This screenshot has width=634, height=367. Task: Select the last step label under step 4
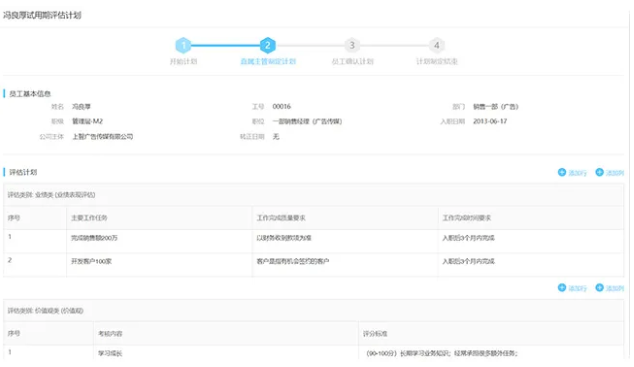(437, 61)
